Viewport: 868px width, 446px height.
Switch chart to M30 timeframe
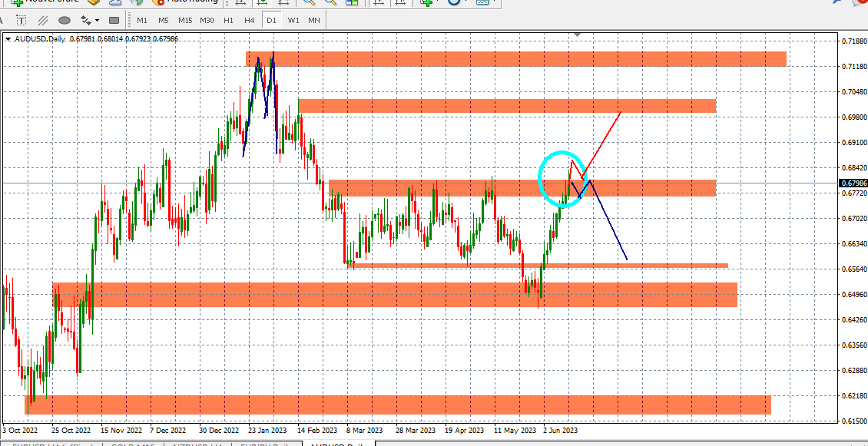[x=207, y=21]
